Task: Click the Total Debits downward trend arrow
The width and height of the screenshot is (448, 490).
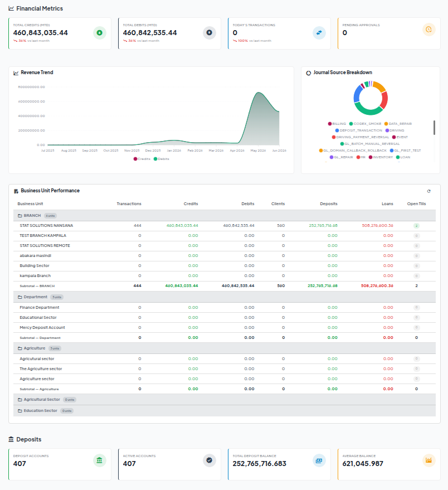Action: click(125, 41)
